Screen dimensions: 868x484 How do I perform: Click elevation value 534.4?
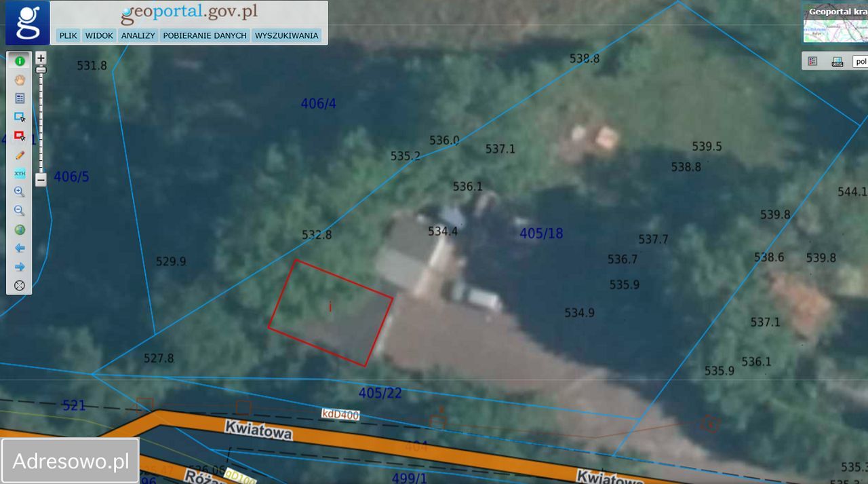click(443, 231)
